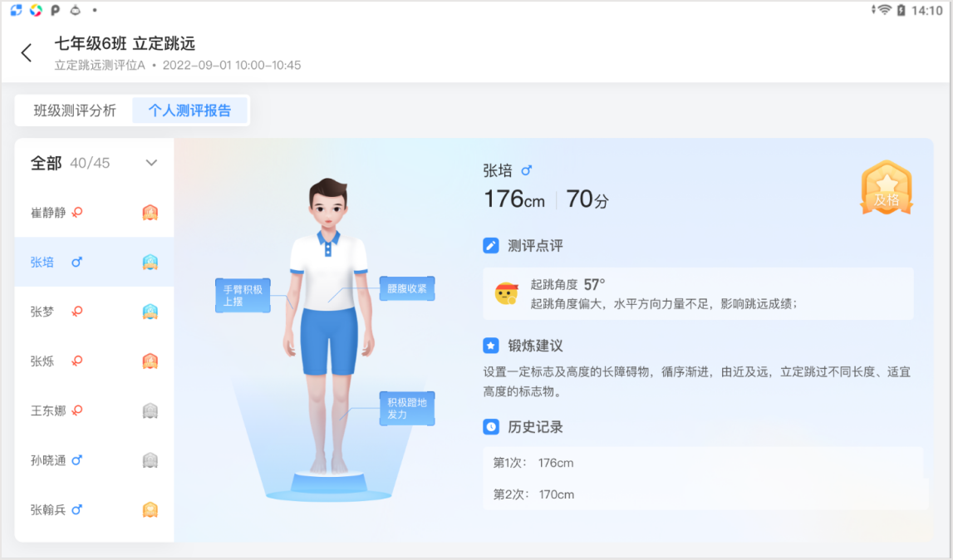Click the Wi-Fi icon in status bar
The width and height of the screenshot is (953, 560).
pyautogui.click(x=884, y=10)
